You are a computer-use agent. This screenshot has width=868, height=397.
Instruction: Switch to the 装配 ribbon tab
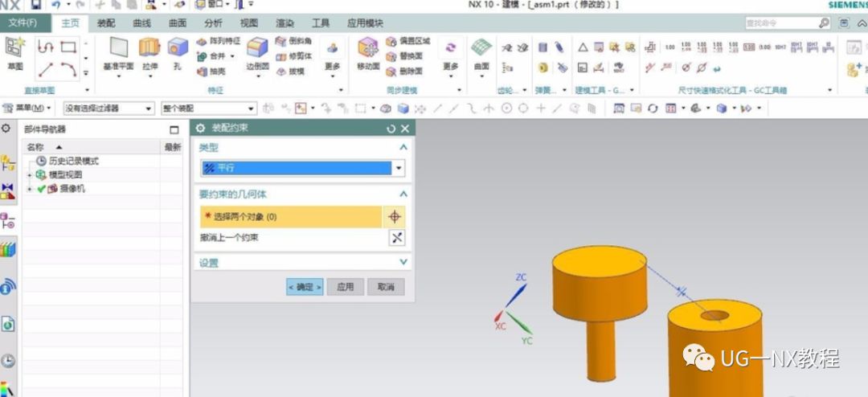(x=106, y=23)
